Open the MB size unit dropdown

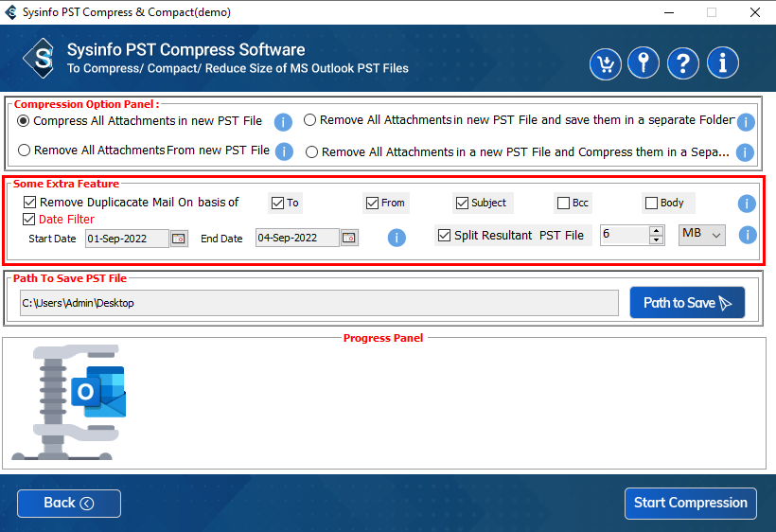(702, 235)
